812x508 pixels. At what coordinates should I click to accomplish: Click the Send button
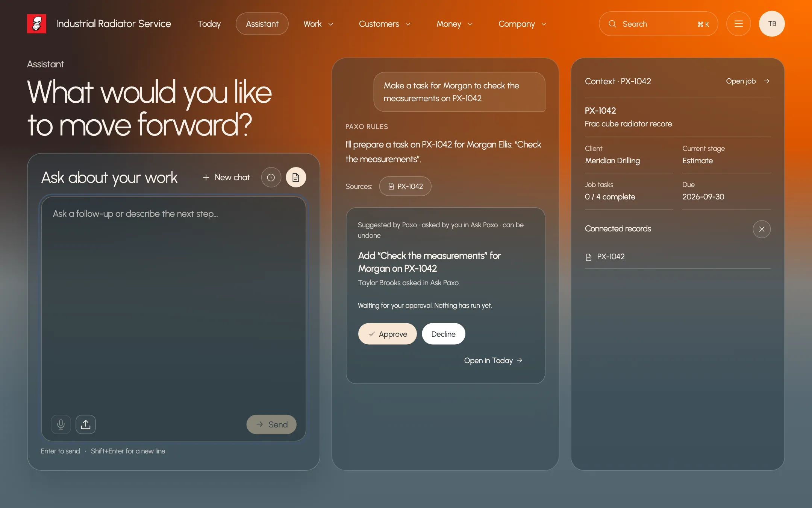click(x=271, y=424)
